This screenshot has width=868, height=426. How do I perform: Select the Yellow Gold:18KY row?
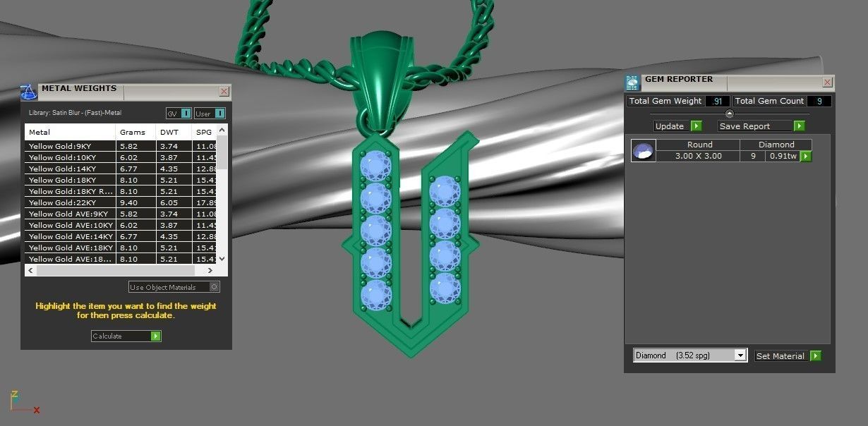click(121, 180)
